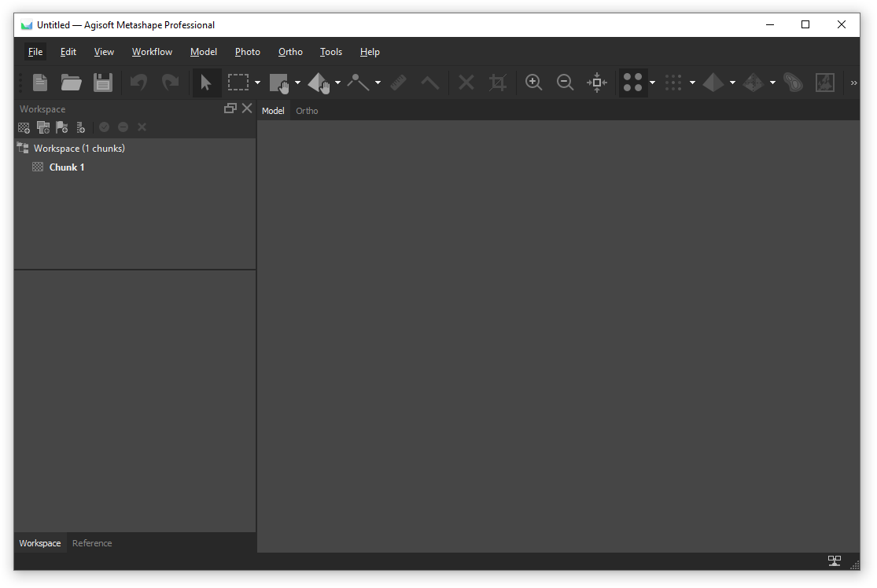
Task: Open the Move Region dropdown arrow
Action: pos(297,83)
